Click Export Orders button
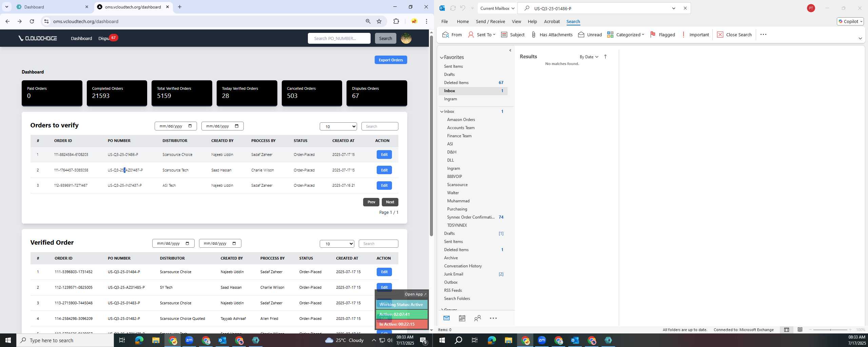The width and height of the screenshot is (868, 347). 391,60
